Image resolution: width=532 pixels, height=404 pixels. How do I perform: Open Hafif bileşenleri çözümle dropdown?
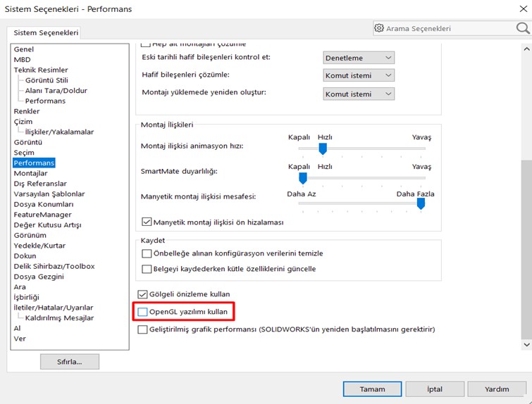[359, 75]
